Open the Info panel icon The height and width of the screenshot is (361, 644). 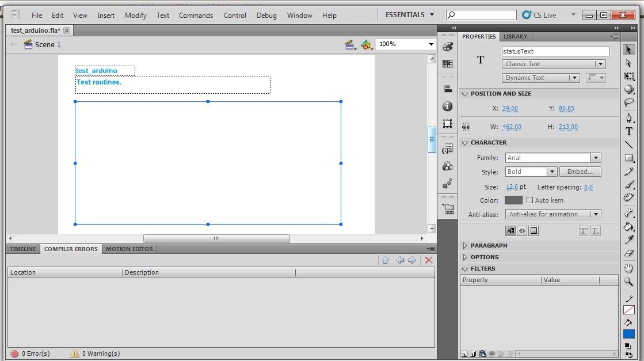pyautogui.click(x=448, y=107)
